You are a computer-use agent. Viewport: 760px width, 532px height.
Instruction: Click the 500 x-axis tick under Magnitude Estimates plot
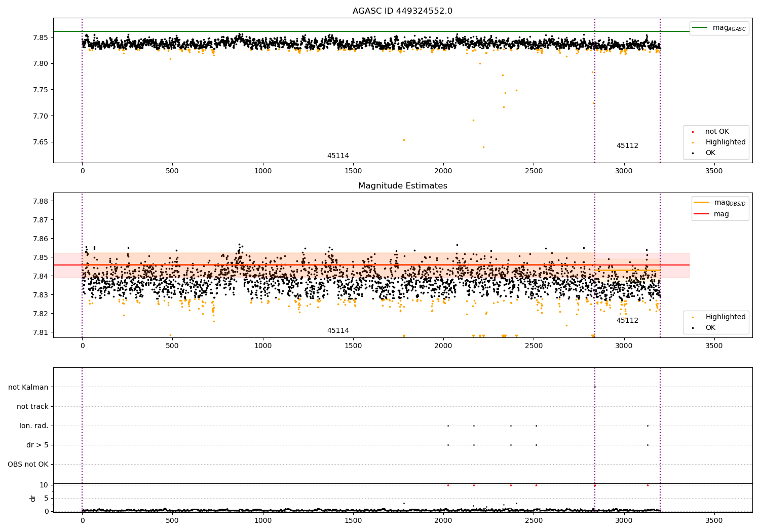coord(172,346)
